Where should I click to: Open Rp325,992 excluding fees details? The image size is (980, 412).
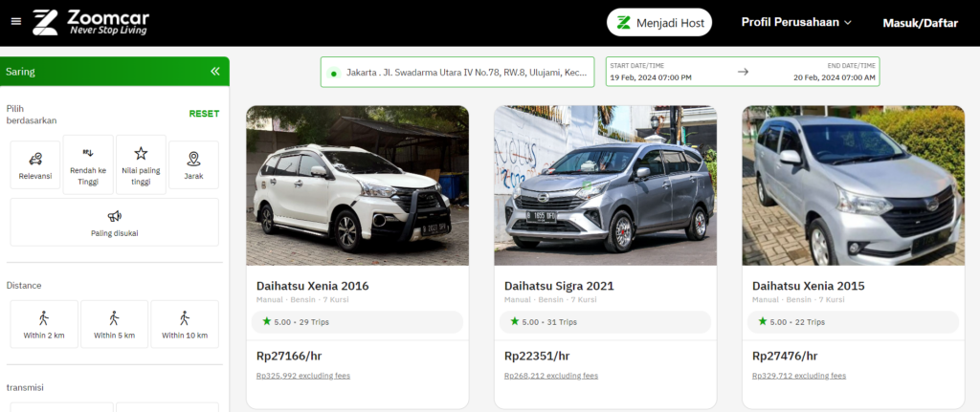click(x=303, y=376)
